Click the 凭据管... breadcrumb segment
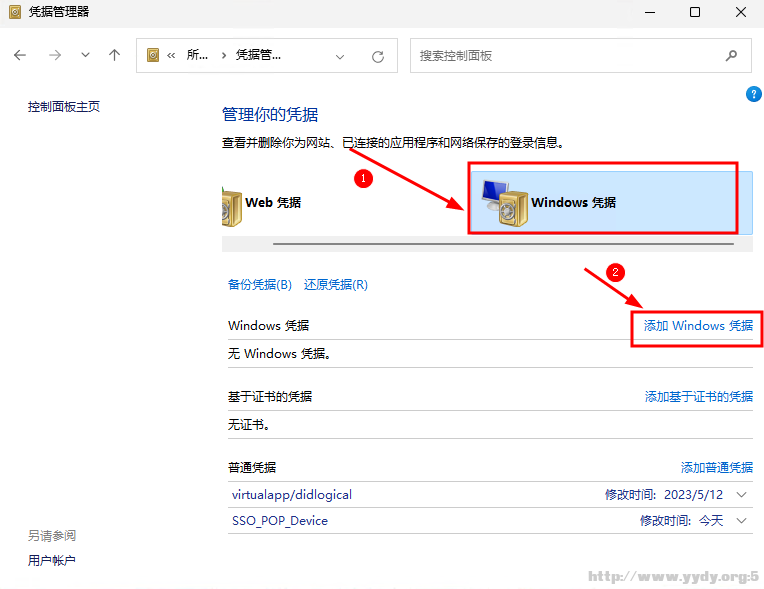Viewport: 764px width, 589px height. point(258,55)
